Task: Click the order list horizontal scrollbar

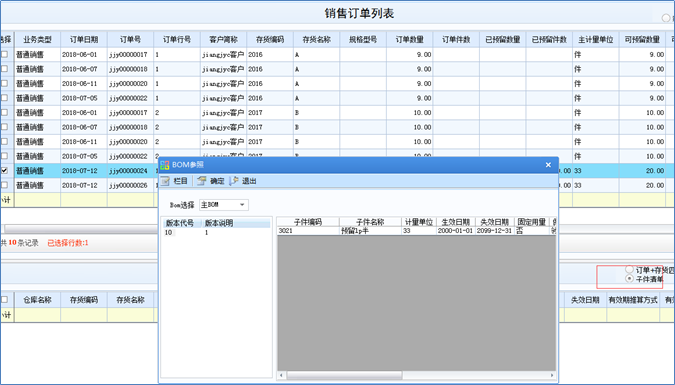Action: point(81,229)
